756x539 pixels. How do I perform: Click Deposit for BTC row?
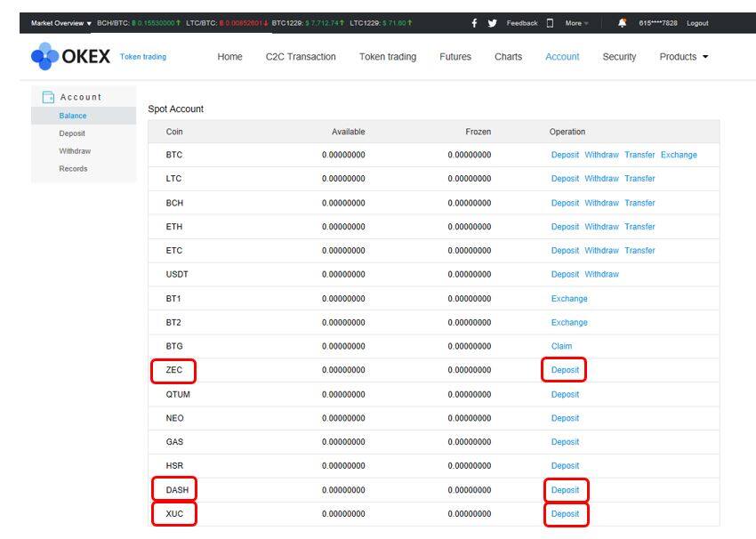[x=565, y=155]
